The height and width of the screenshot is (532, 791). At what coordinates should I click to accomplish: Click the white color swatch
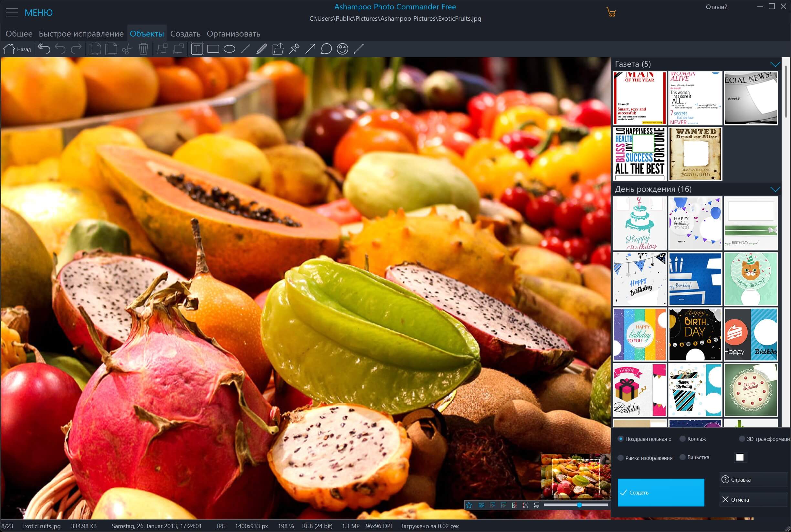pos(740,457)
